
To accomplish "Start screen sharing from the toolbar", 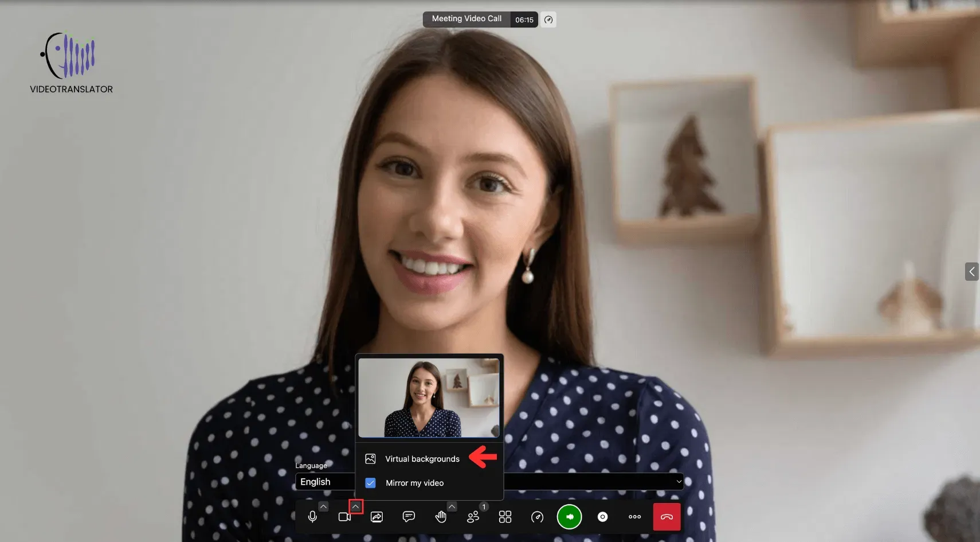I will point(377,517).
